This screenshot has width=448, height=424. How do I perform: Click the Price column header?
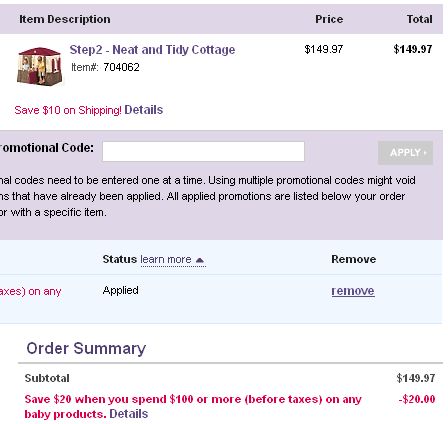click(329, 19)
